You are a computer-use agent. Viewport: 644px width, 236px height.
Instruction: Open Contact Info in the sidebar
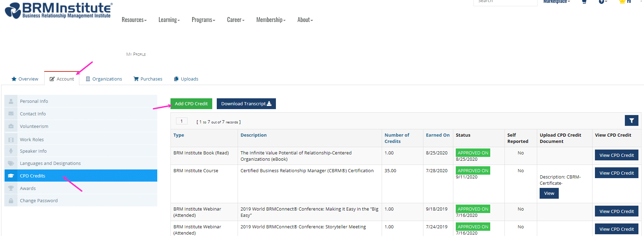click(81, 114)
